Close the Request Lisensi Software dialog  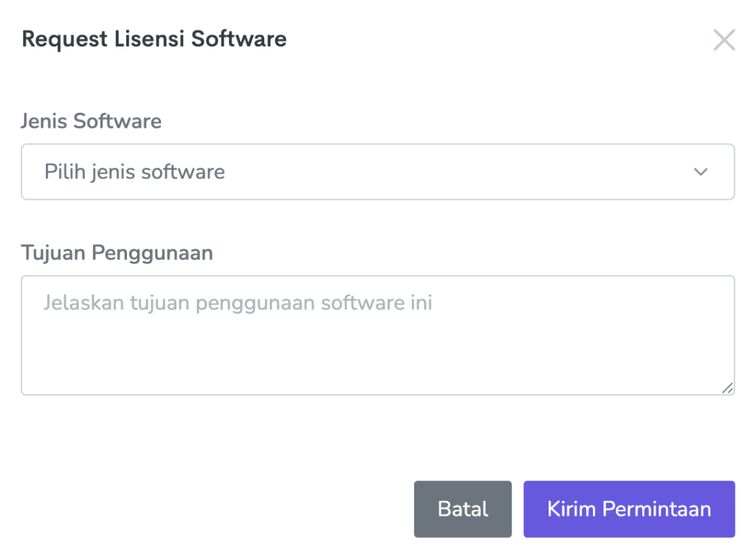(x=724, y=40)
